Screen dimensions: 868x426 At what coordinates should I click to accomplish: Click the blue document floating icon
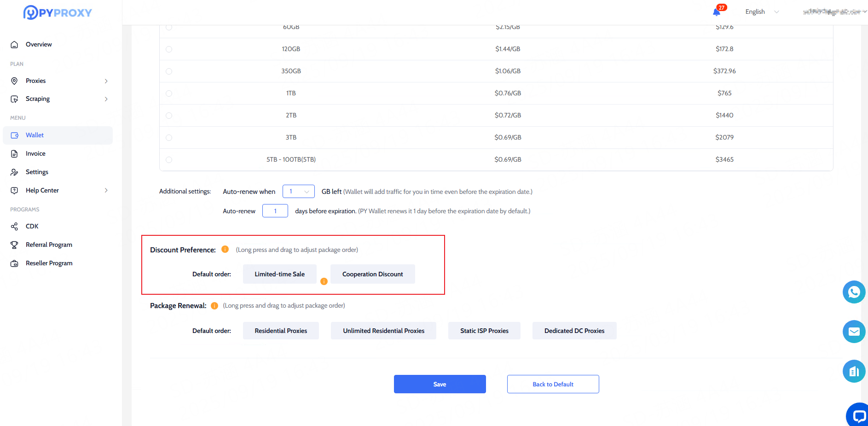854,371
